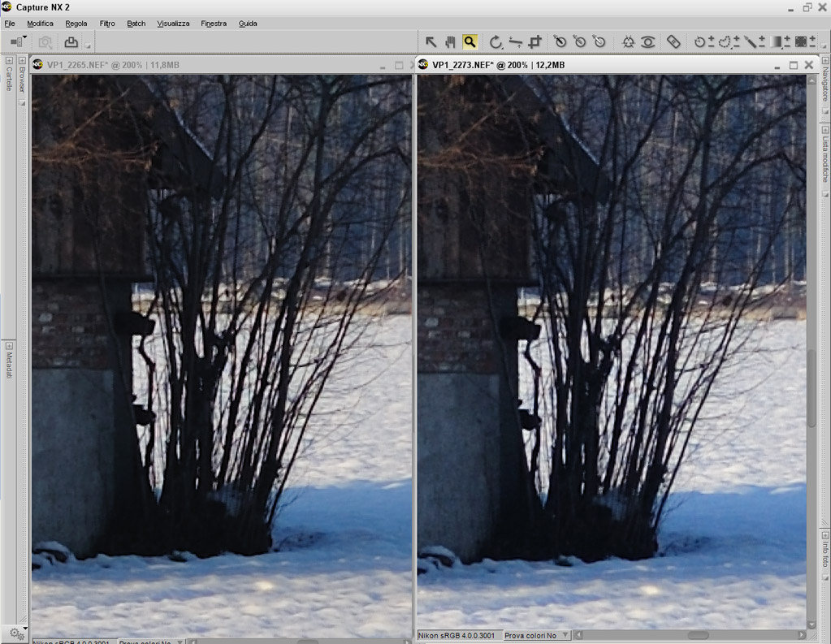
Task: Expand the Cartelle side panel
Action: point(9,61)
